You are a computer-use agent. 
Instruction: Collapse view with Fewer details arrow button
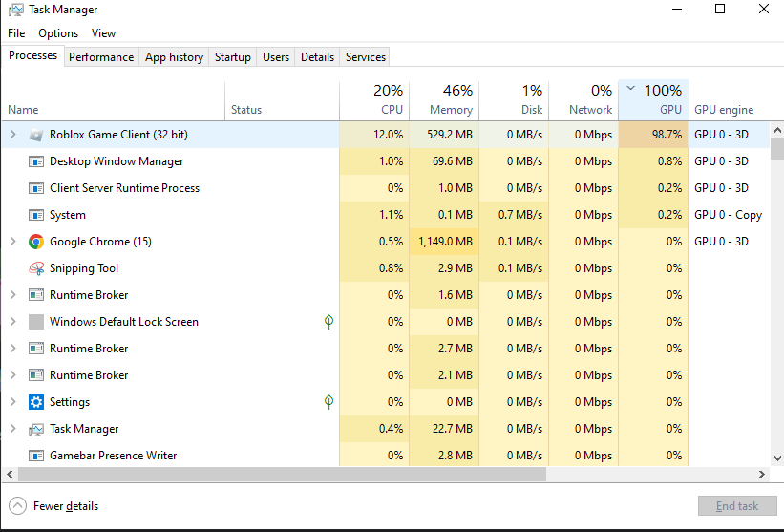point(17,506)
